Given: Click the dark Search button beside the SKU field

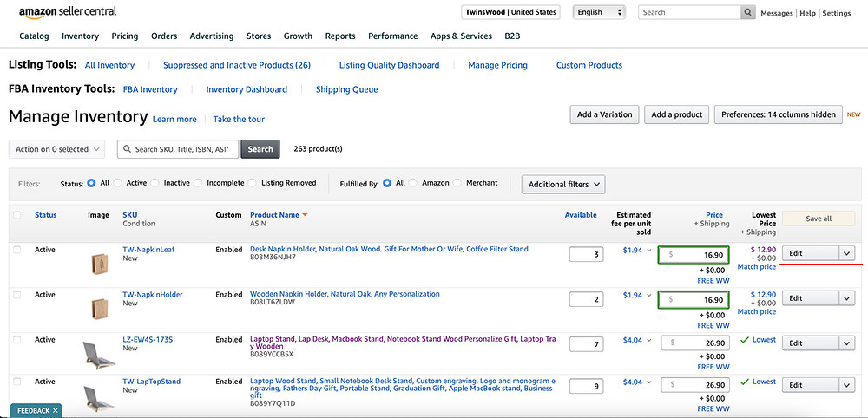Looking at the screenshot, I should [260, 149].
